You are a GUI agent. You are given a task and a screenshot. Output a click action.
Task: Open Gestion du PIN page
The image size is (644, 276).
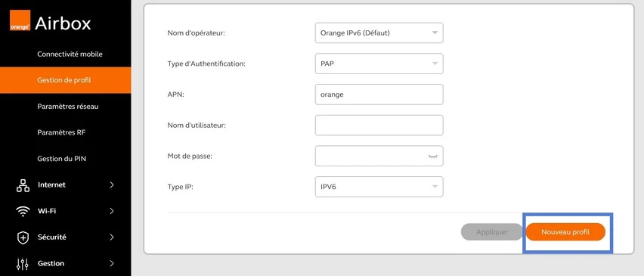point(62,159)
